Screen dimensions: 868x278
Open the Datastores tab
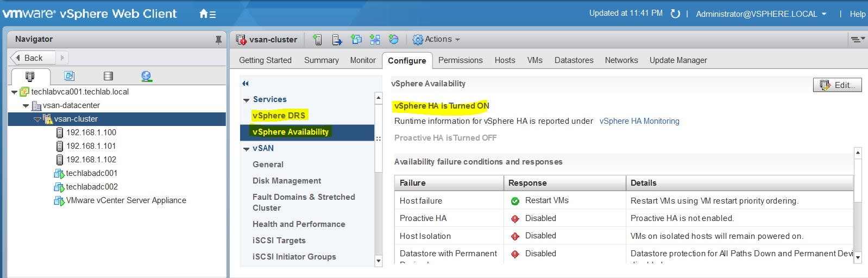click(574, 60)
